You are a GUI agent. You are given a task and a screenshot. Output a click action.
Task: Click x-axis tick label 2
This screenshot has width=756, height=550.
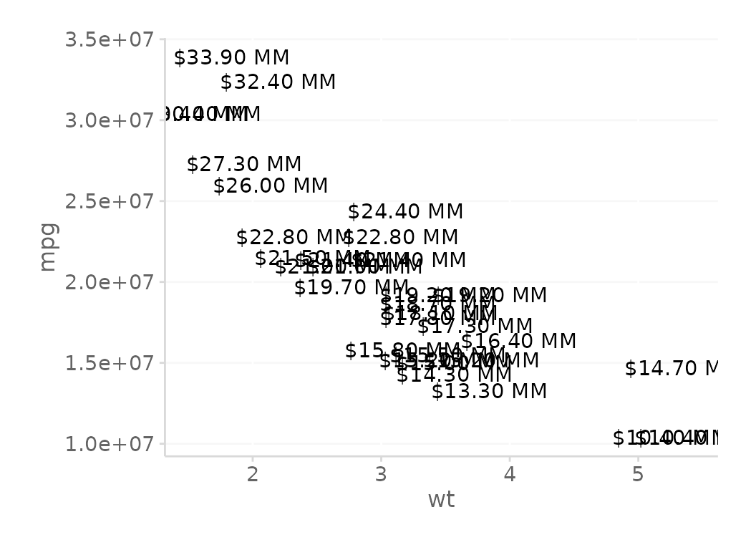[253, 475]
